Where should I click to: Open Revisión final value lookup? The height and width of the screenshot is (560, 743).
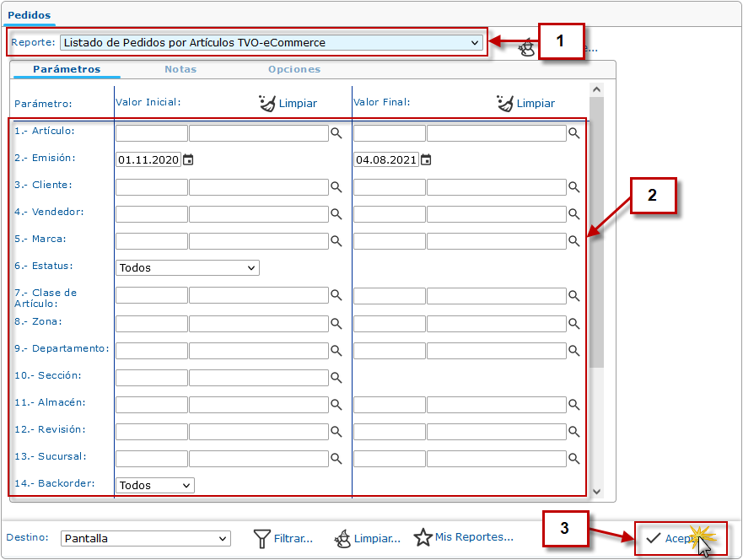pos(573,431)
